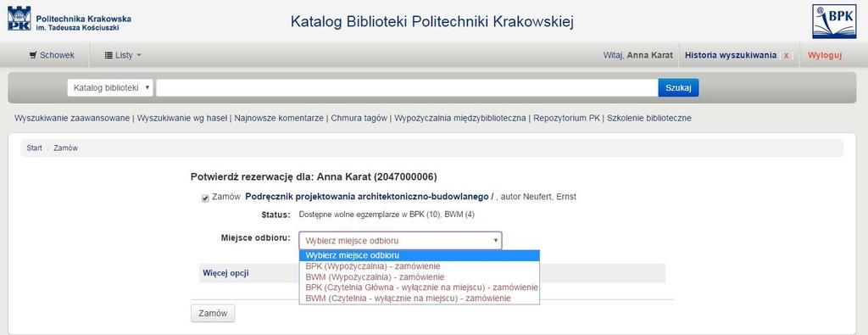Open Wyszukiwanie wg haseł

coord(182,118)
